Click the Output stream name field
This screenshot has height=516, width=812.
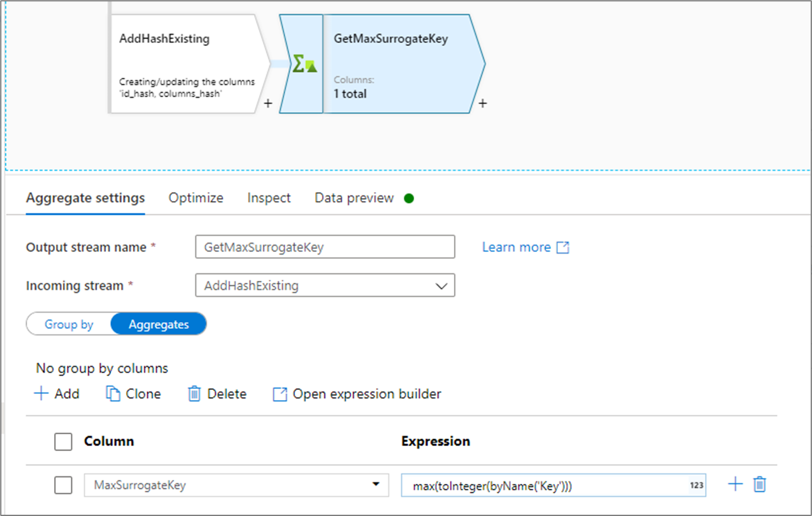coord(325,248)
